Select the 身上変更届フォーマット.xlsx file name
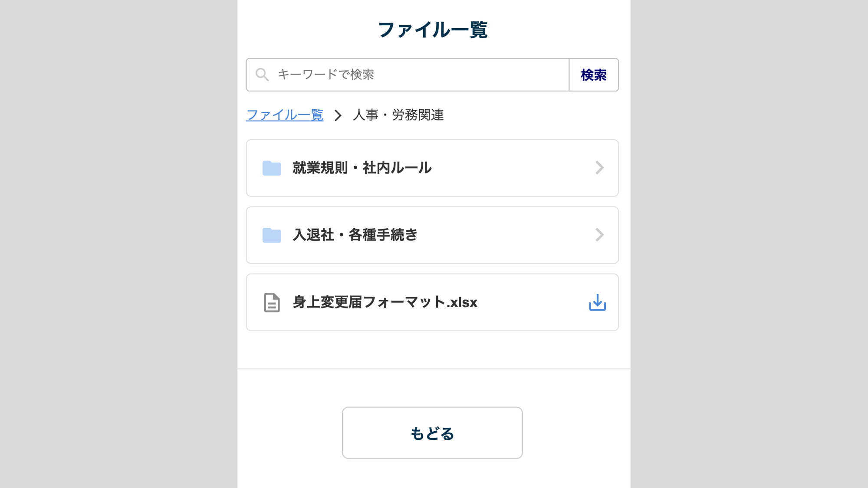Viewport: 868px width, 488px height. pos(385,302)
